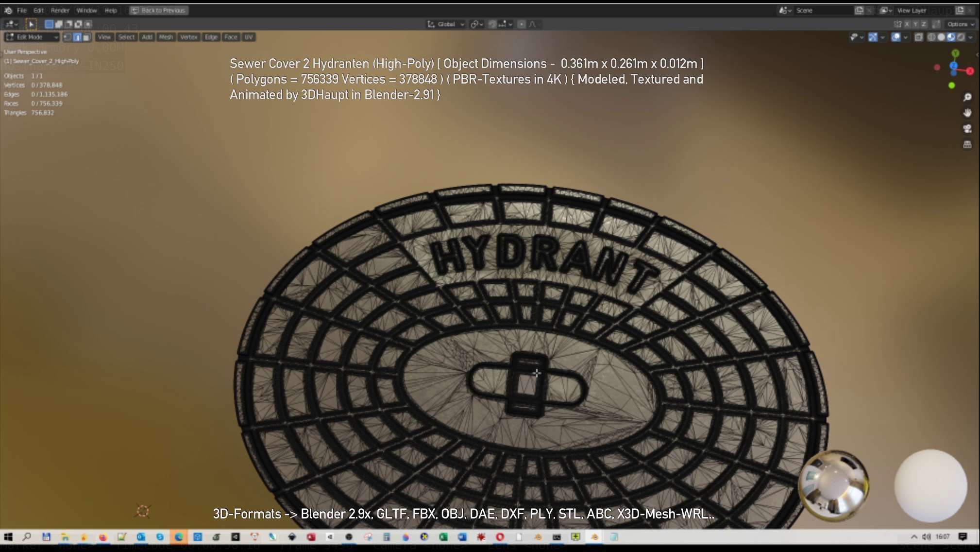Click the taskbar search magnifier icon
This screenshot has height=552, width=980.
[27, 537]
